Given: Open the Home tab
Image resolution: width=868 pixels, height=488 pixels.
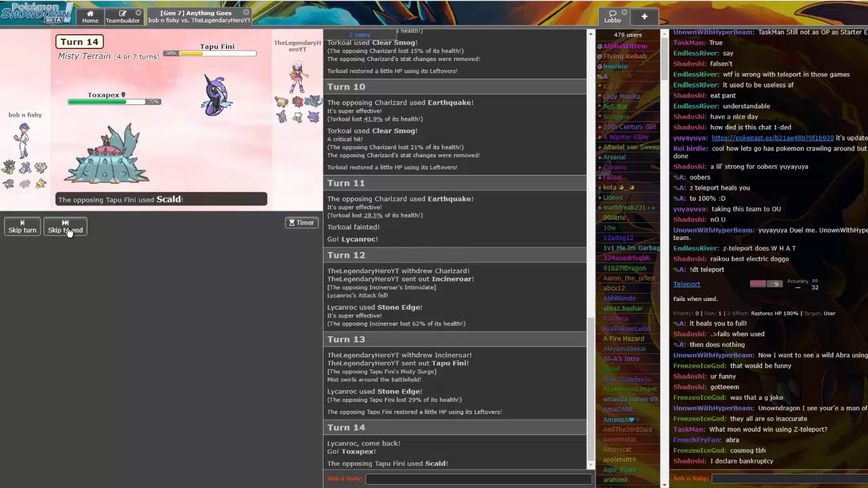Looking at the screenshot, I should (x=90, y=16).
